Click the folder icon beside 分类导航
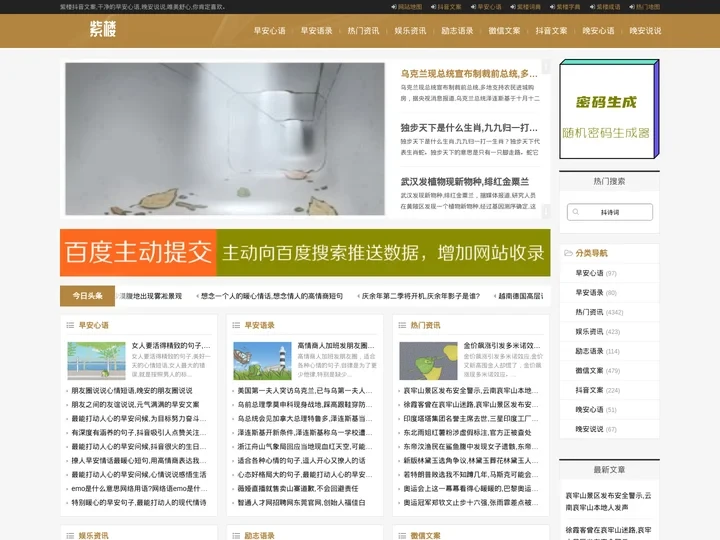Screen dimensions: 720x540 pyautogui.click(x=568, y=253)
